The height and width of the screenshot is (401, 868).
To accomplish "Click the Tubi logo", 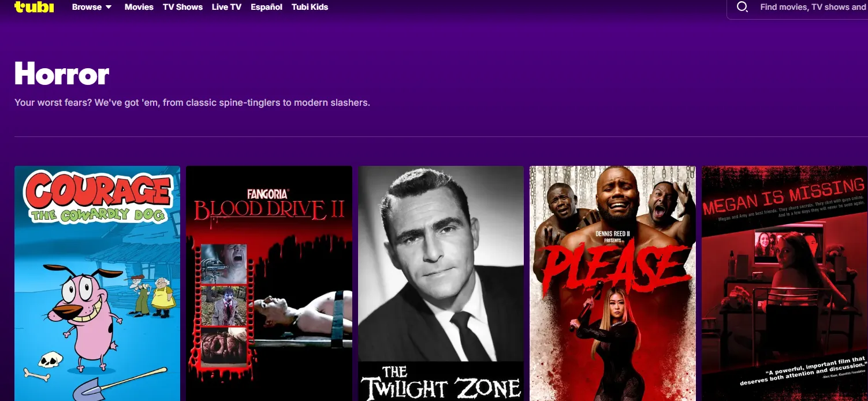I will tap(33, 7).
